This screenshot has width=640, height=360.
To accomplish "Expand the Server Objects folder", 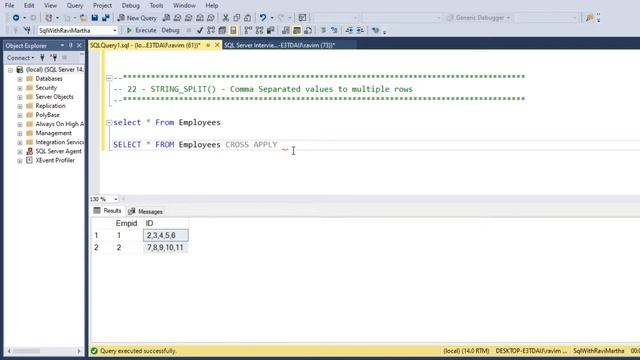I will click(x=20, y=97).
